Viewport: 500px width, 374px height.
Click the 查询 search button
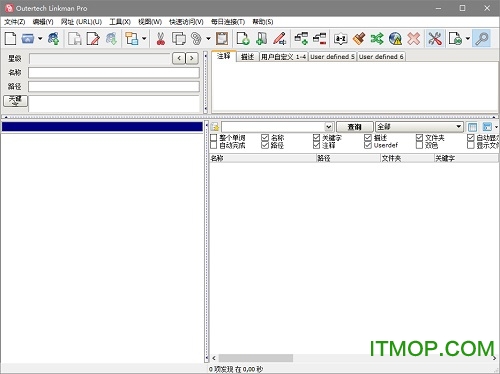[x=354, y=127]
